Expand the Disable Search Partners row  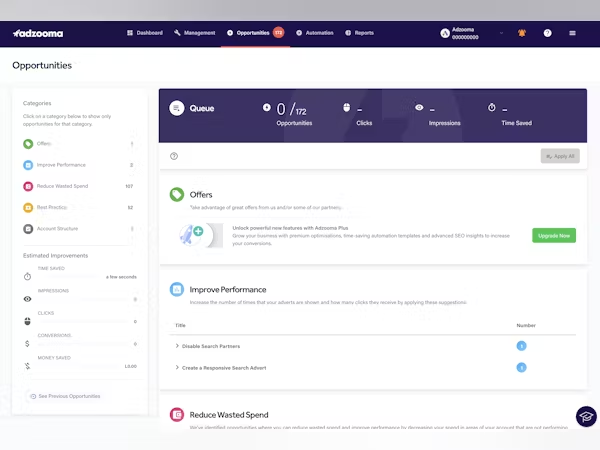(177, 346)
